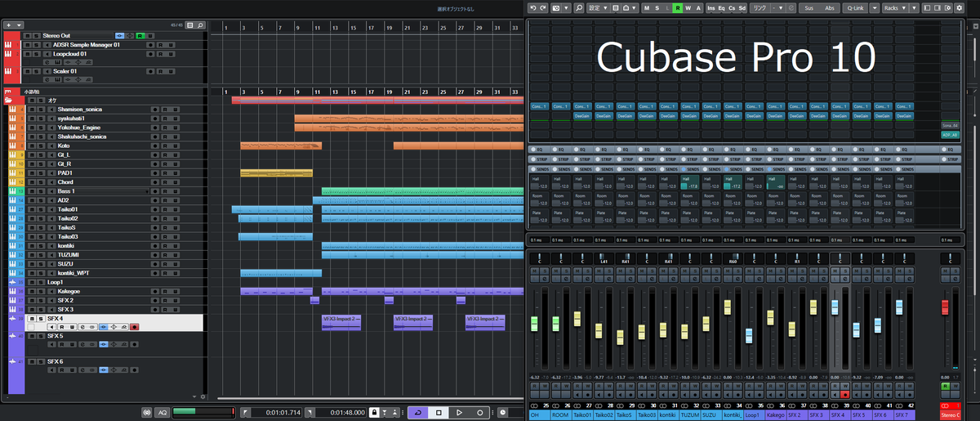Mute the Koto track
Screen dimensions: 980x421
point(32,146)
